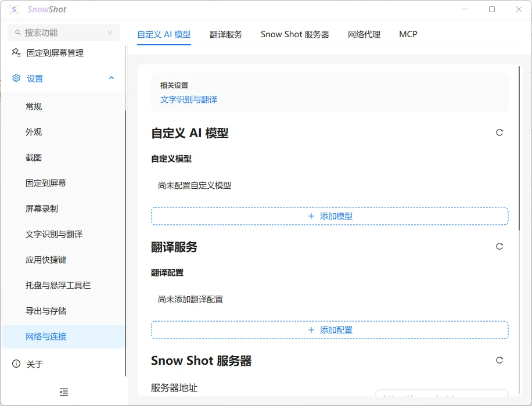This screenshot has height=406, width=532.
Task: Reset the Snow Shot 服务器 section
Action: click(499, 360)
